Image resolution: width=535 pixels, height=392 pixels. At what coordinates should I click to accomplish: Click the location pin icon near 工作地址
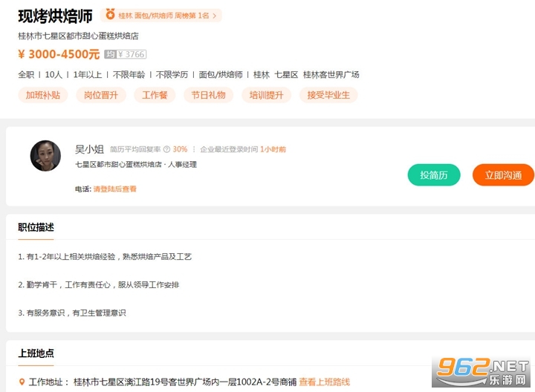[22, 382]
